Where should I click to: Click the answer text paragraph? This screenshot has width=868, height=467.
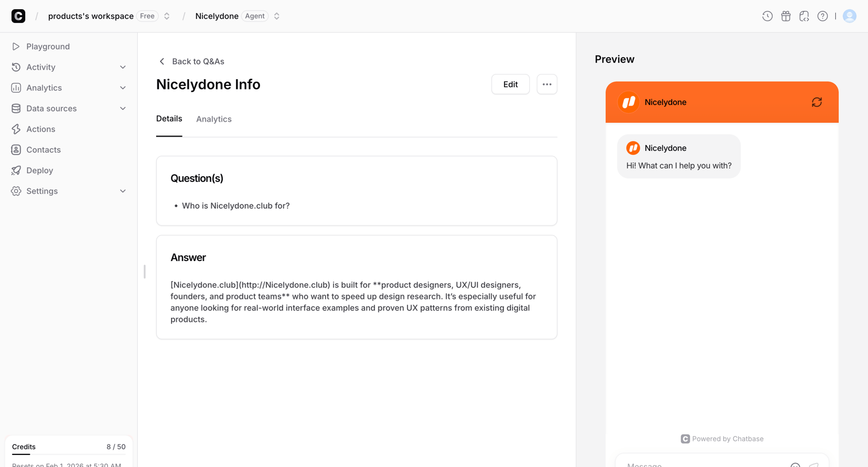tap(353, 302)
